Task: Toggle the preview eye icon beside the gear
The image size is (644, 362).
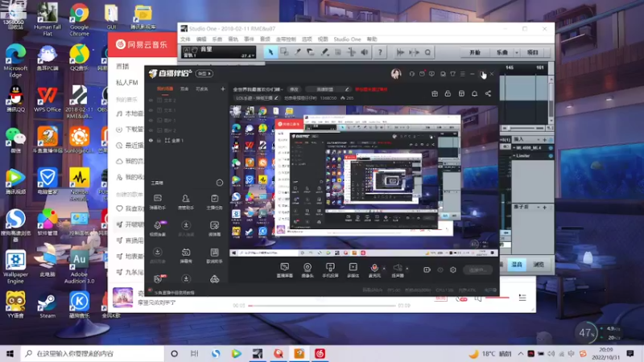Action: (x=440, y=269)
